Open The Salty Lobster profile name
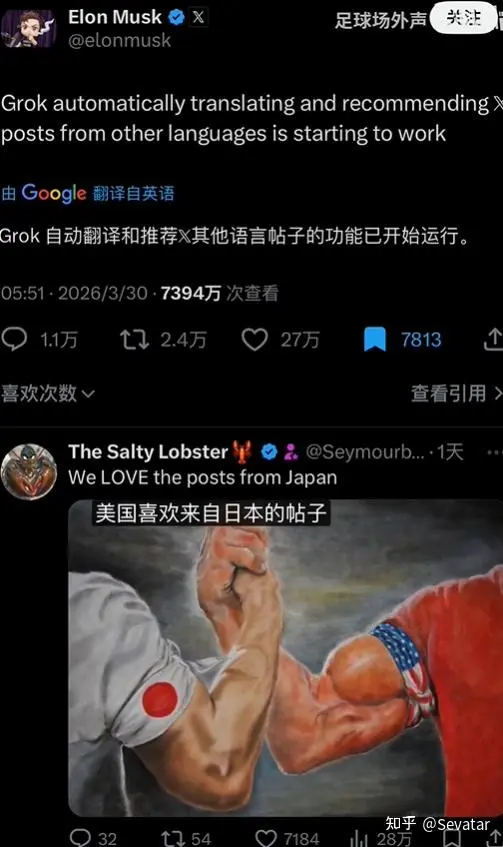The width and height of the screenshot is (503, 847). [x=148, y=452]
